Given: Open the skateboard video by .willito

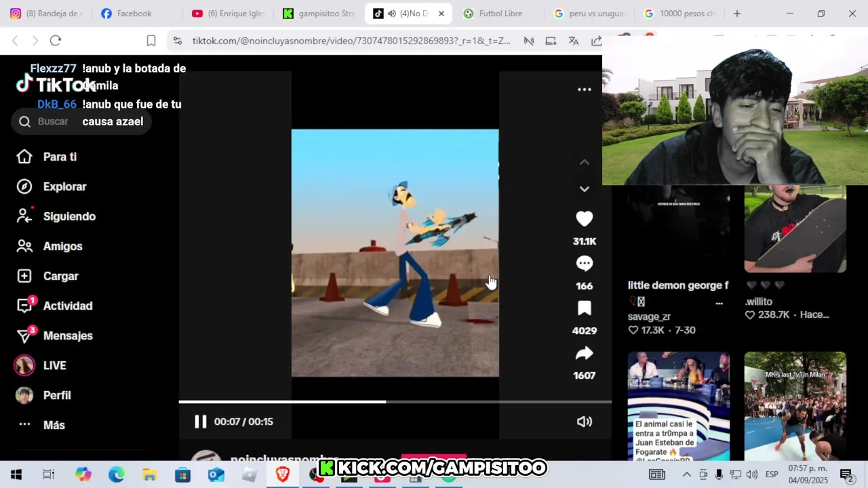Looking at the screenshot, I should pyautogui.click(x=795, y=229).
